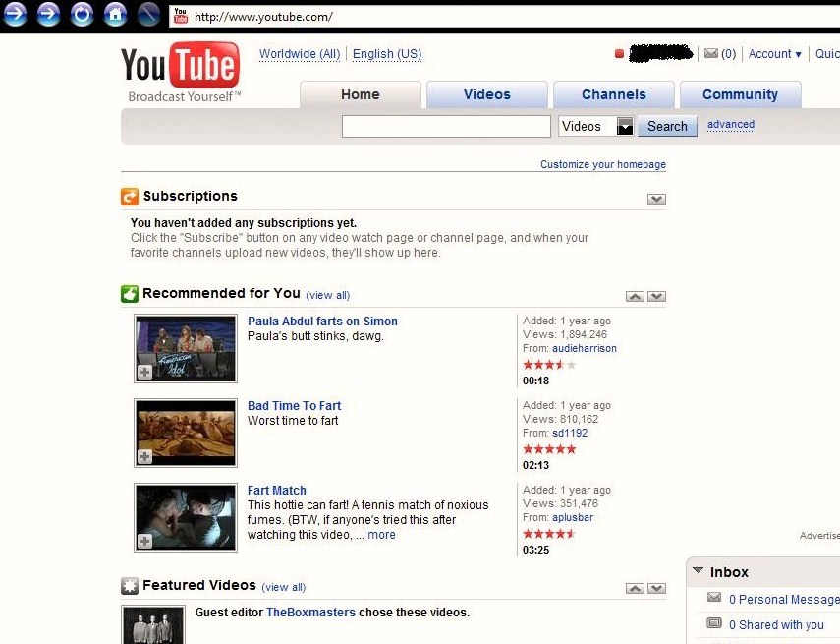This screenshot has width=840, height=644.
Task: Click the browser tools wrench icon
Action: click(x=148, y=15)
